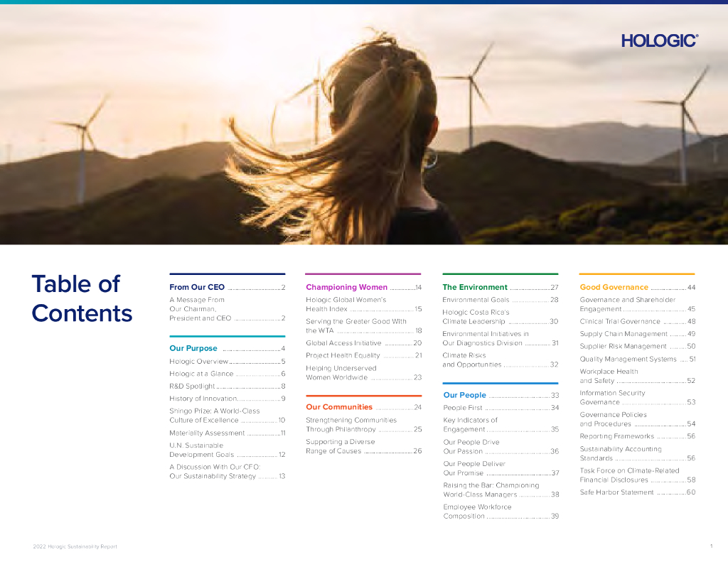Open Supplier Risk Management entry

tap(638, 346)
